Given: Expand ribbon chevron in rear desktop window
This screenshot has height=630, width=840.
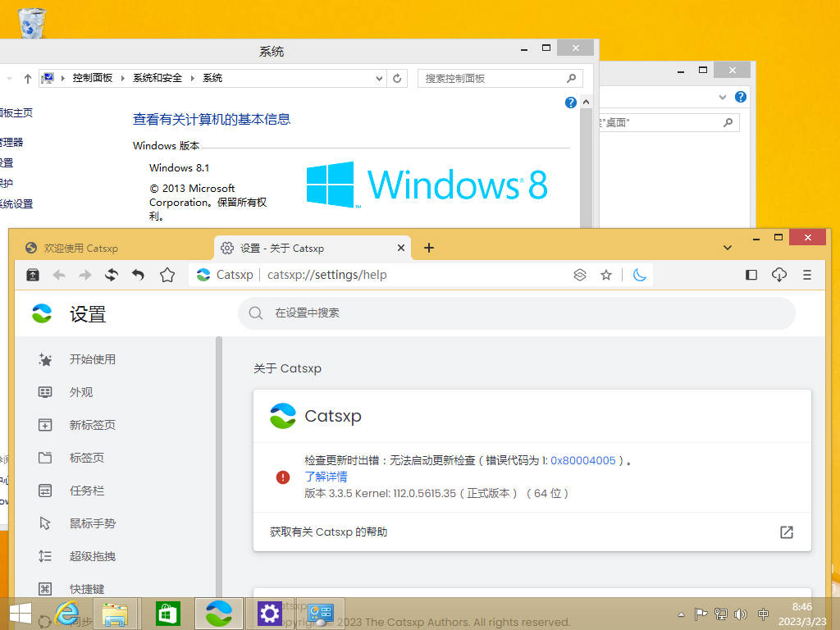Looking at the screenshot, I should 723,97.
